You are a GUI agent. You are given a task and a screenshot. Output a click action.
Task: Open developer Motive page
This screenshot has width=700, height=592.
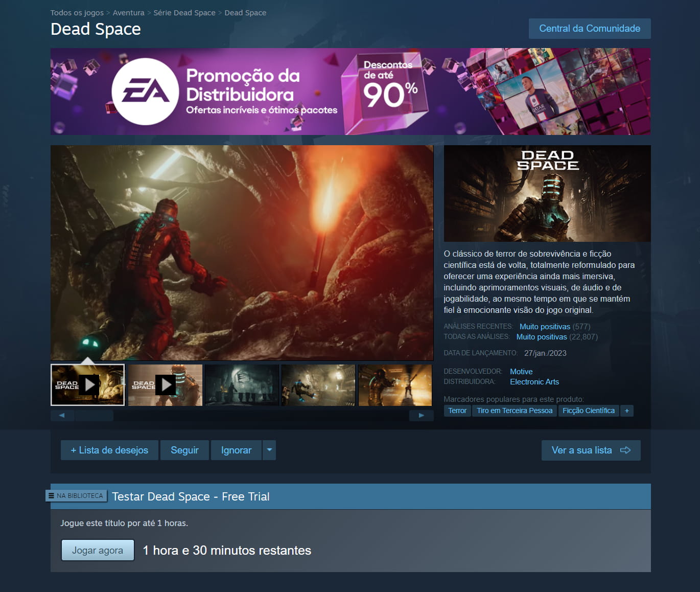click(521, 372)
